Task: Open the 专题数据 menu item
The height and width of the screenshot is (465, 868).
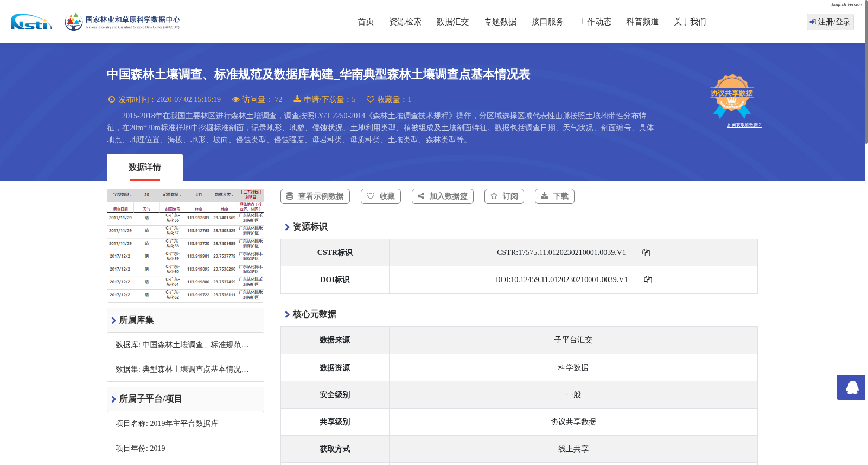Action: (x=500, y=22)
